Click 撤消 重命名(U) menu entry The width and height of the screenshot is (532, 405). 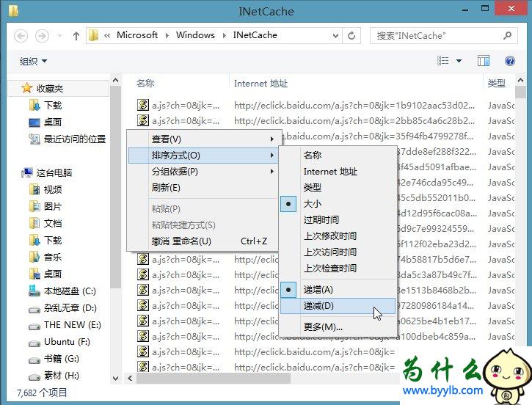[203, 241]
